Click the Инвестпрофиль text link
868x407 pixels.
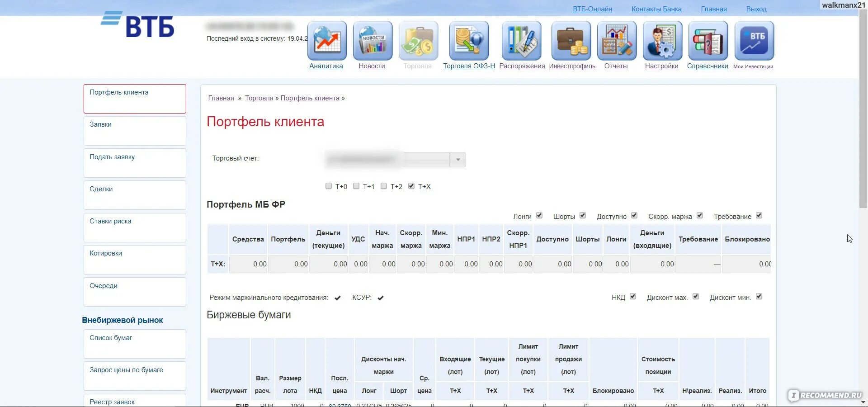coord(572,66)
